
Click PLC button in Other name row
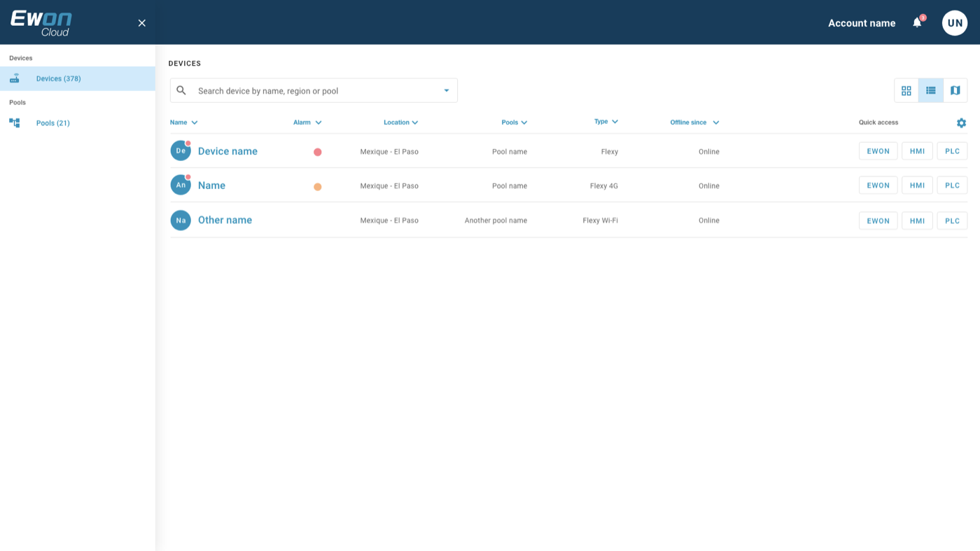[952, 221]
